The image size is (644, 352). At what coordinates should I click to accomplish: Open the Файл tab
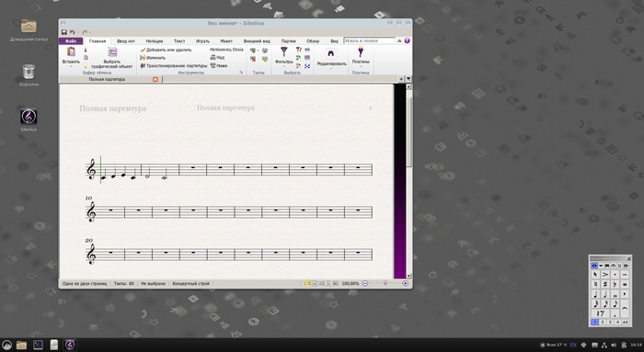(71, 41)
